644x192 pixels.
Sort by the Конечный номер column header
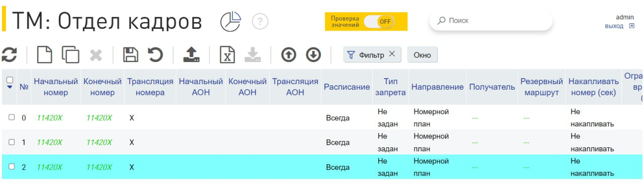[103, 87]
